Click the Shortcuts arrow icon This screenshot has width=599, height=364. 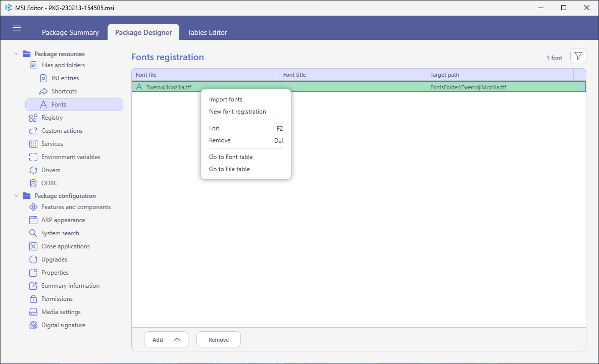point(43,91)
